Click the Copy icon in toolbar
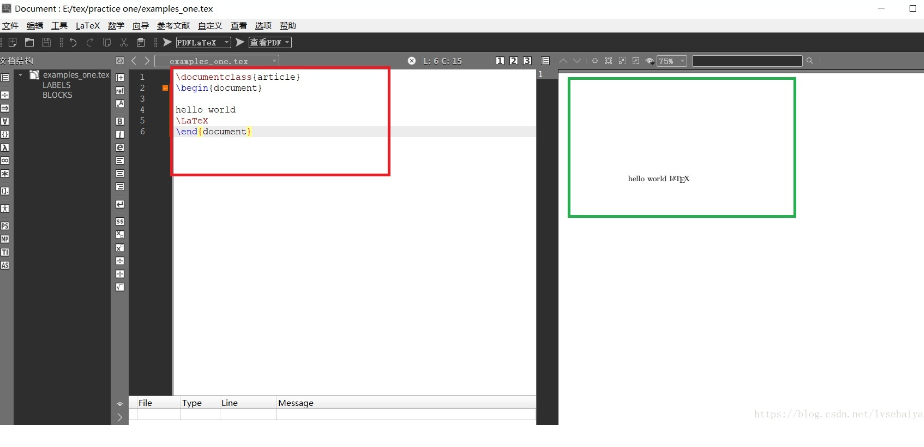 click(107, 42)
